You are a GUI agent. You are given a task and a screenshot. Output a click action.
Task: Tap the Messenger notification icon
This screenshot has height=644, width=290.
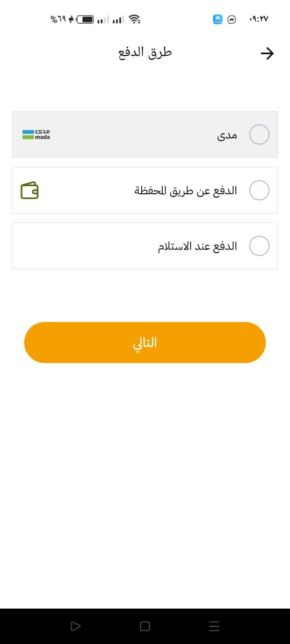[x=232, y=19]
